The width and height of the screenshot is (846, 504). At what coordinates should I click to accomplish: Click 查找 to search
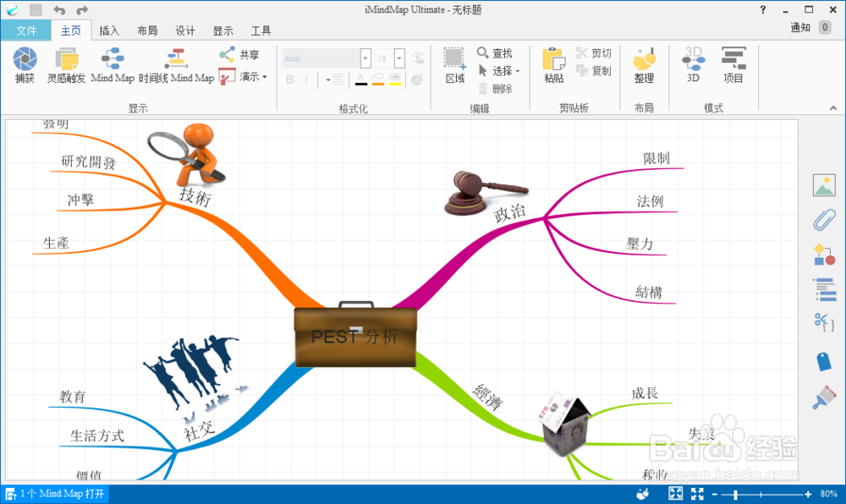(494, 52)
